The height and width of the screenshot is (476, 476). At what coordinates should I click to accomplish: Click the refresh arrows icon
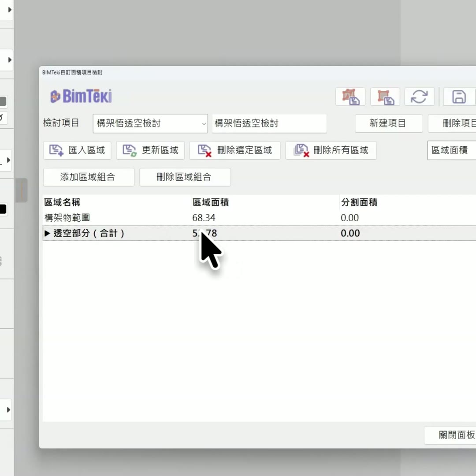click(419, 97)
